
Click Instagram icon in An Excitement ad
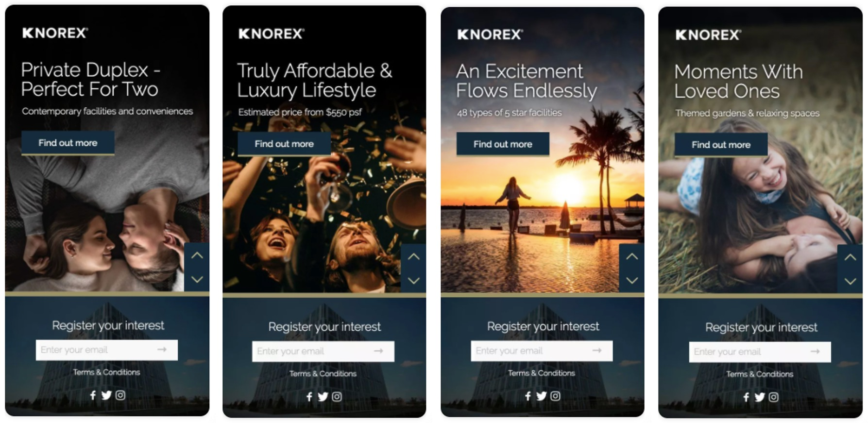point(555,396)
